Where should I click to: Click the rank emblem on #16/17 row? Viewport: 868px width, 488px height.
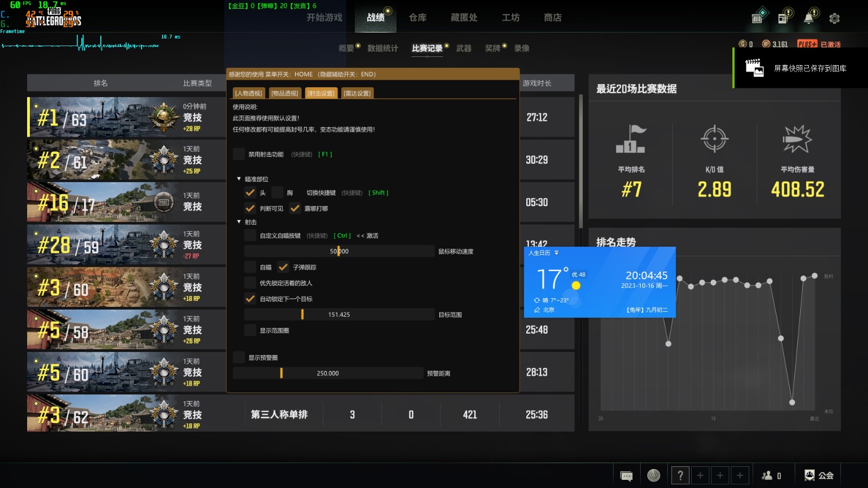[x=164, y=202]
